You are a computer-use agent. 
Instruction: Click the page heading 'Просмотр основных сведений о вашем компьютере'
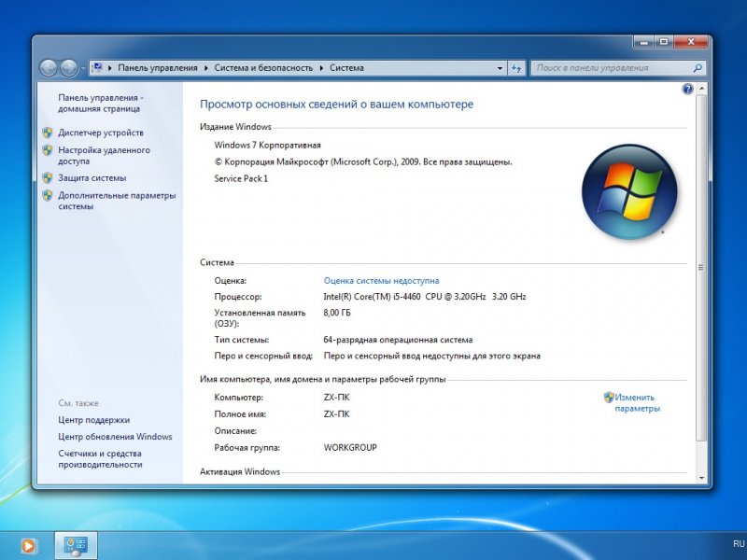tap(336, 105)
